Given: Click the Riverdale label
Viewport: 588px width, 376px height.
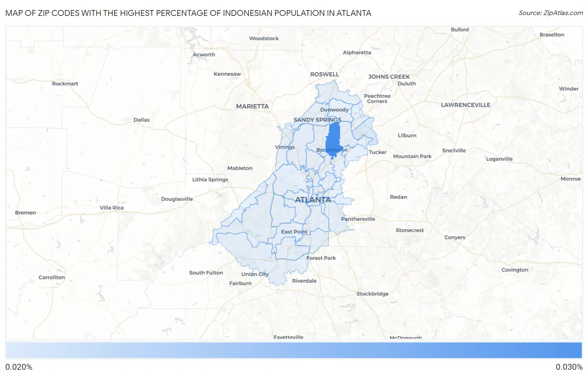Looking at the screenshot, I should point(304,281).
